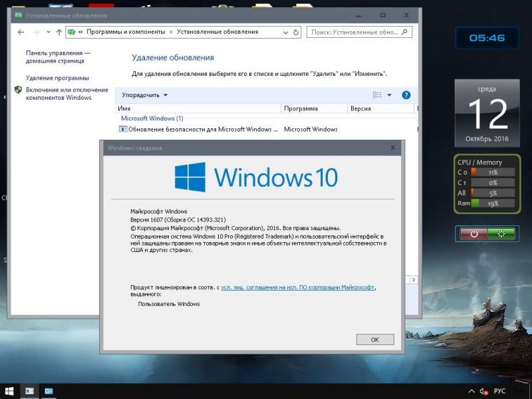The height and width of the screenshot is (399, 532).
Task: Click the shield icon beside Windows components link
Action: tap(19, 90)
